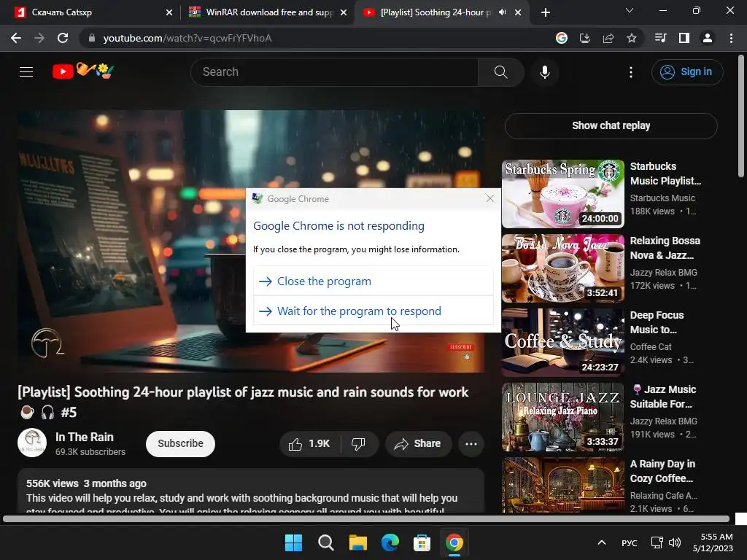Open the Relaxing Bossa Nova & Jazz title
This screenshot has height=560, width=747.
665,248
